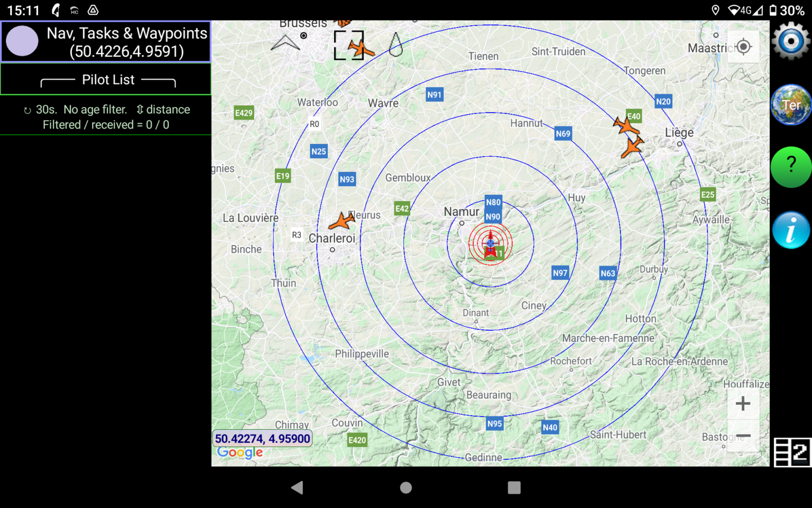Select the orange aircraft icon near Charleroi
Image resolution: width=812 pixels, height=508 pixels.
pos(343,221)
